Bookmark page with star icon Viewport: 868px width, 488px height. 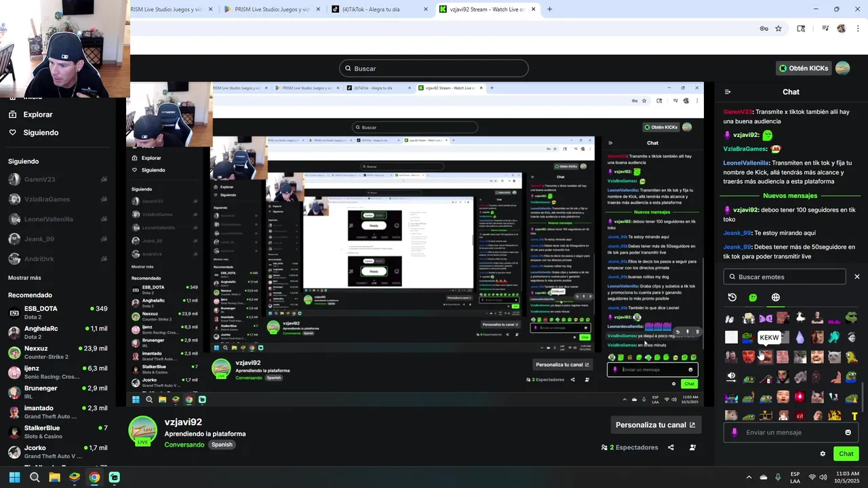click(778, 28)
